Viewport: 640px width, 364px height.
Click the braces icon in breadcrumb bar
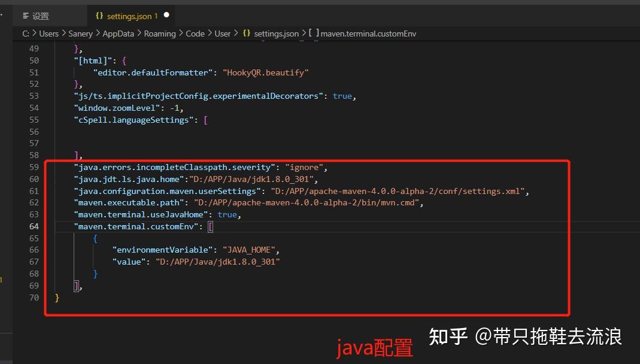click(x=247, y=33)
